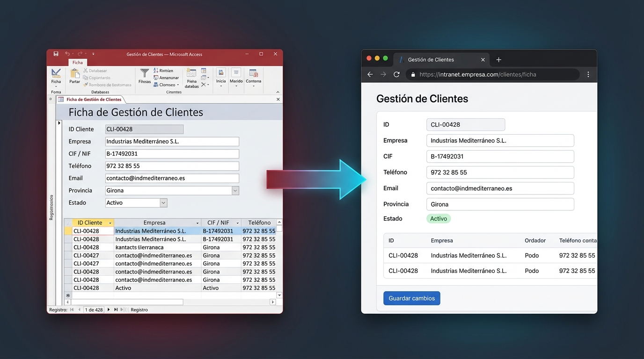The image size is (644, 359).
Task: Open the Quick Access Toolbar customize arrow
Action: pos(93,54)
